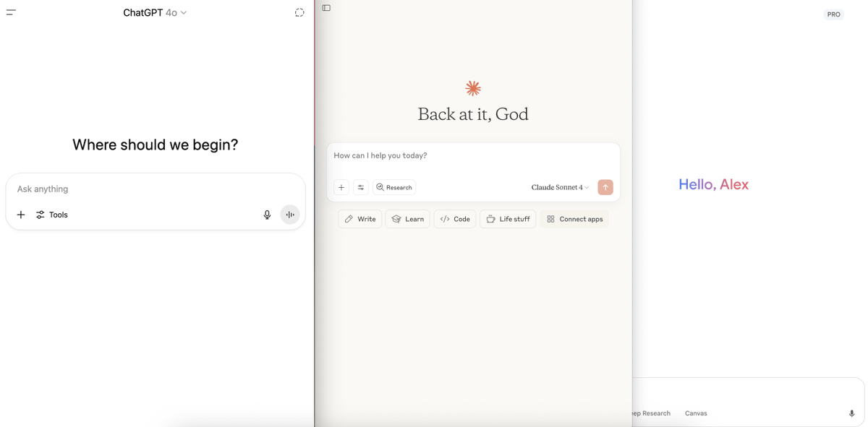868x427 pixels.
Task: Click the Claude send arrow button
Action: coord(605,187)
